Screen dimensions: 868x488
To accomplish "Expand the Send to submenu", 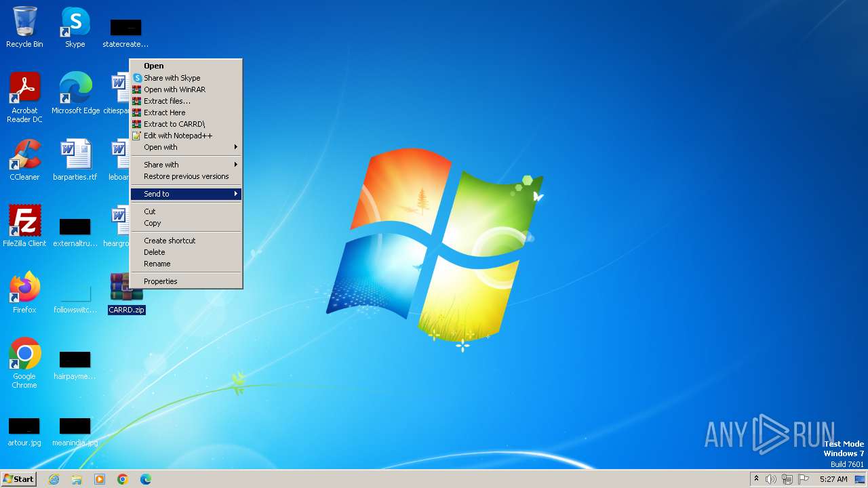I will click(186, 194).
